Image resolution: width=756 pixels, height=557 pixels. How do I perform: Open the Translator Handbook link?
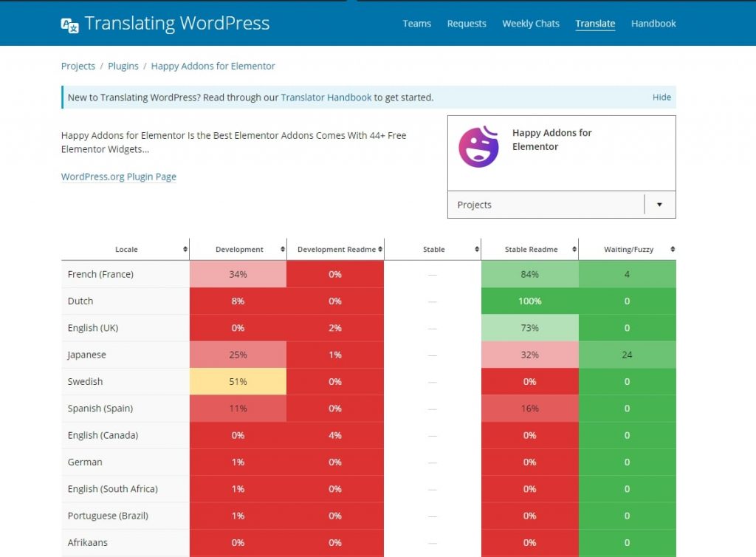point(326,98)
